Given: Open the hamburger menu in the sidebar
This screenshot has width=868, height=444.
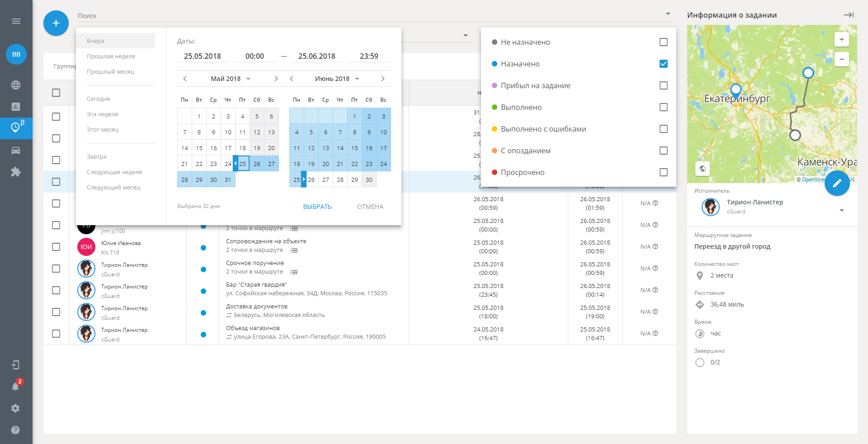Looking at the screenshot, I should coord(16,21).
